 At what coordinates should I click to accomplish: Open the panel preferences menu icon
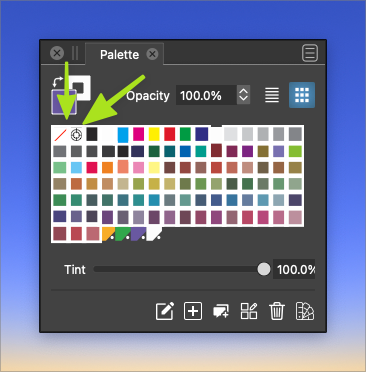click(310, 53)
